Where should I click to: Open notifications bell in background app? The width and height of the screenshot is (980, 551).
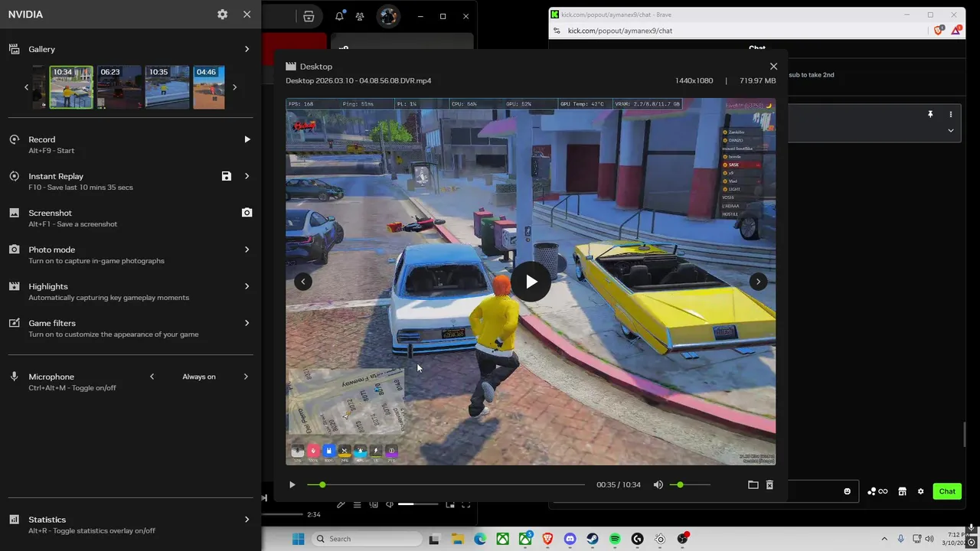point(339,16)
